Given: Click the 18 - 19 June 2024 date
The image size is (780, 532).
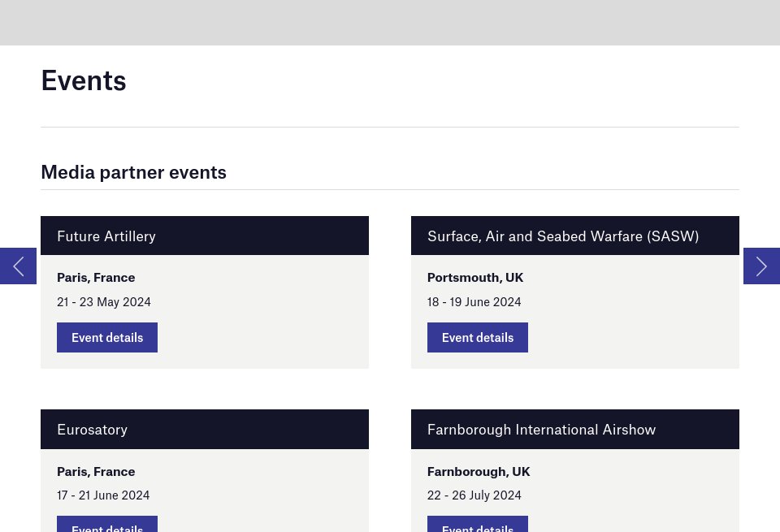Looking at the screenshot, I should [x=474, y=302].
